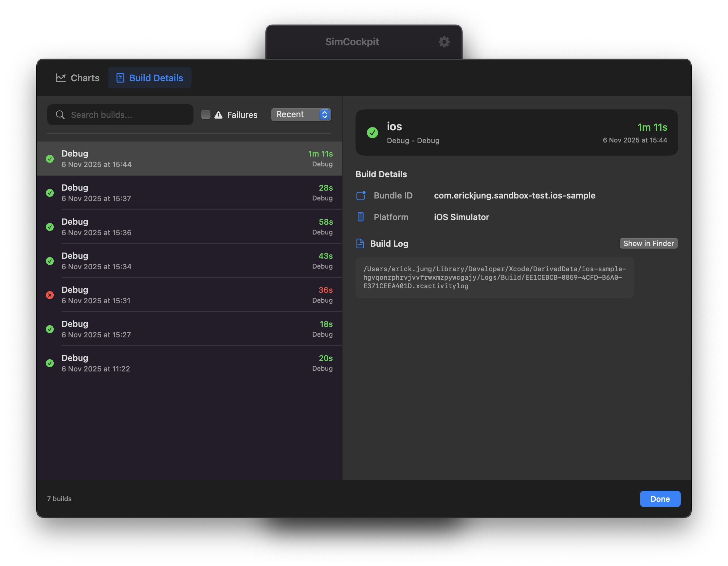Click the Build Log file icon
Viewport: 728px width, 566px height.
coord(360,243)
